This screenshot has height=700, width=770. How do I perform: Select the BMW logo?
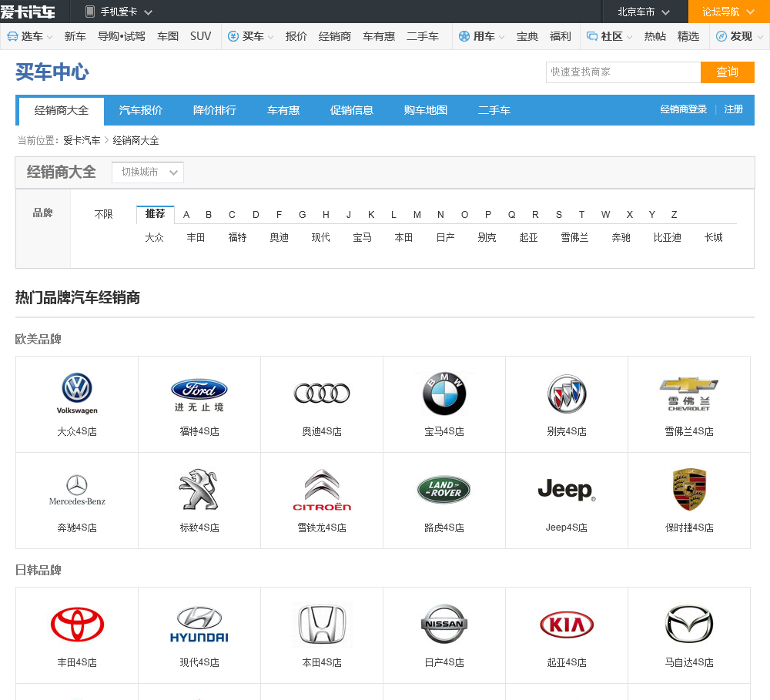click(444, 394)
